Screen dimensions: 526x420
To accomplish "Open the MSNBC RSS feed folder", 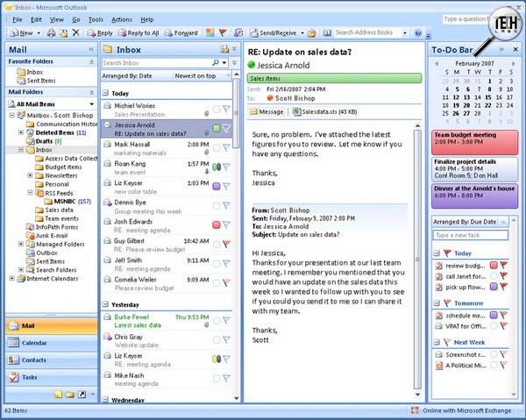I will pyautogui.click(x=64, y=202).
